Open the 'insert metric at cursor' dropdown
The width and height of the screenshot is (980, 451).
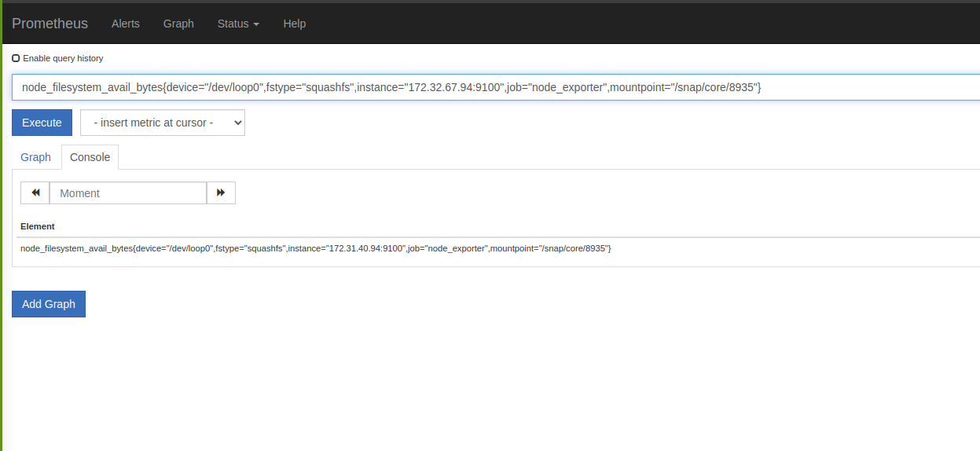162,123
